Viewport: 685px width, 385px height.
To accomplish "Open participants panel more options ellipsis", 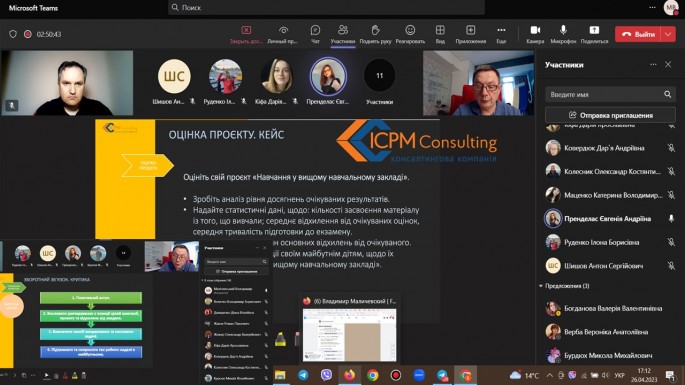I will pos(653,65).
